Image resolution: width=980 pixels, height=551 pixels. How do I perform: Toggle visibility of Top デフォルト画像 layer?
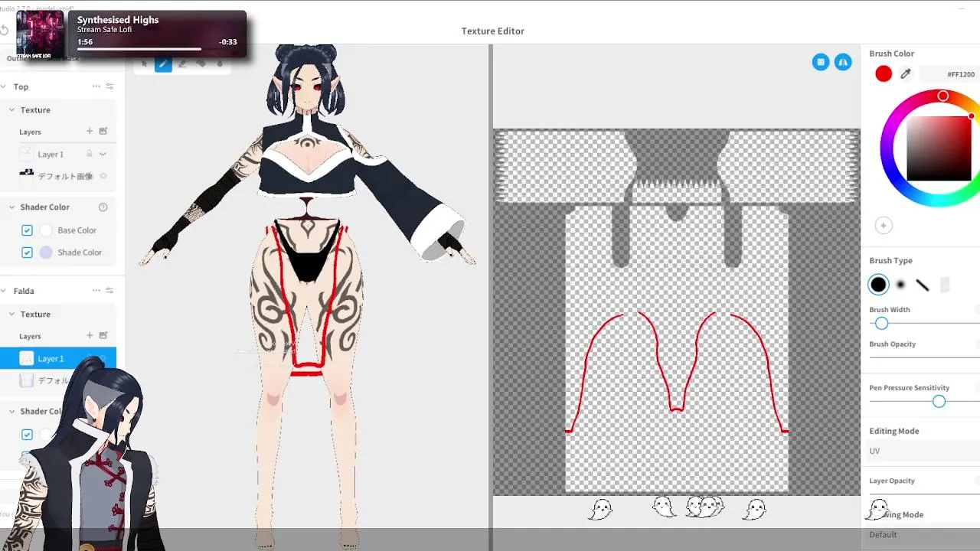(x=103, y=176)
